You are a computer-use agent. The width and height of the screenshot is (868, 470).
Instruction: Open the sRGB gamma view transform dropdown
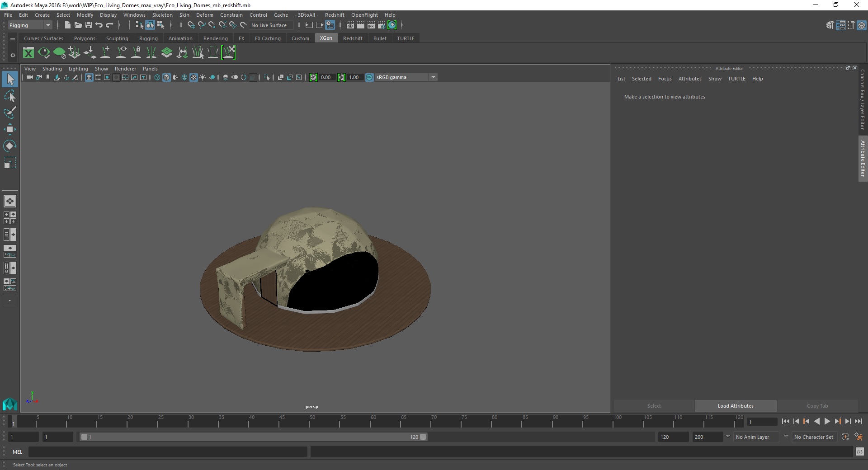(406, 77)
